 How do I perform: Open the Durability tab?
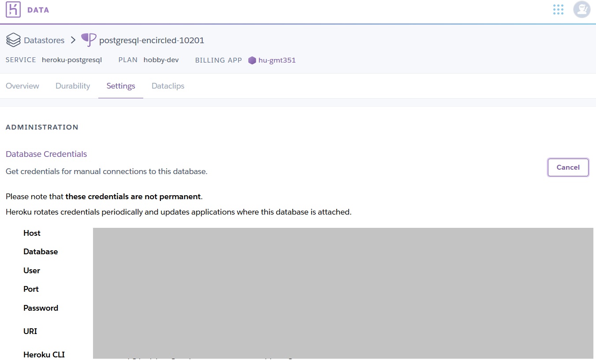pos(73,86)
